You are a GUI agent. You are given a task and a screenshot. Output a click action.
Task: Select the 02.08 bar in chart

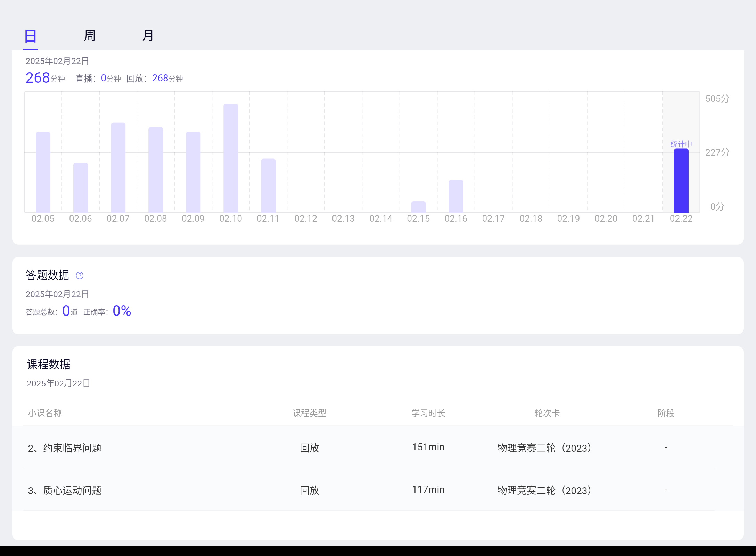pos(156,170)
